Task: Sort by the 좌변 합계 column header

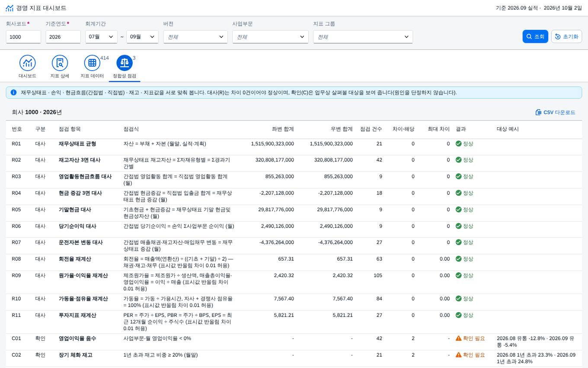Action: tap(283, 129)
